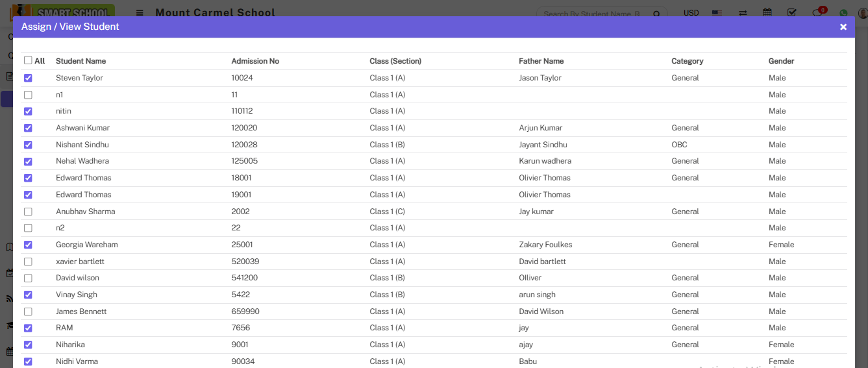The height and width of the screenshot is (368, 868).
Task: Focus the Search By Student Name field
Action: [x=594, y=14]
